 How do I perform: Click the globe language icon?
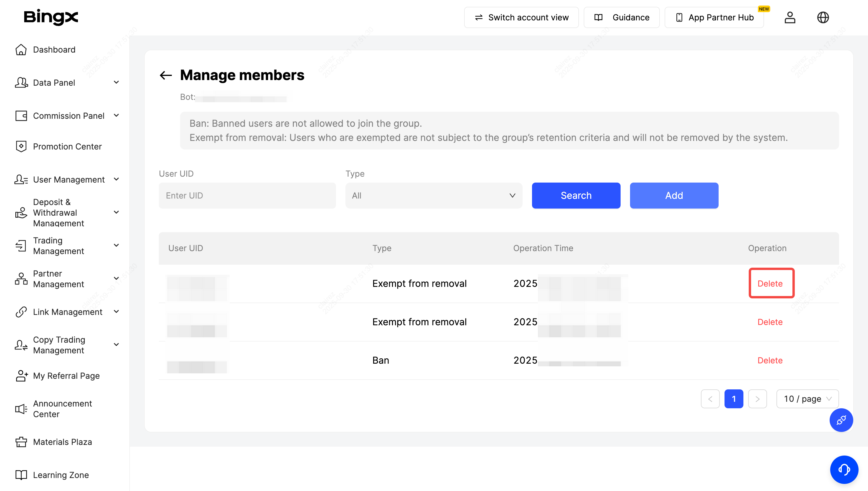823,17
